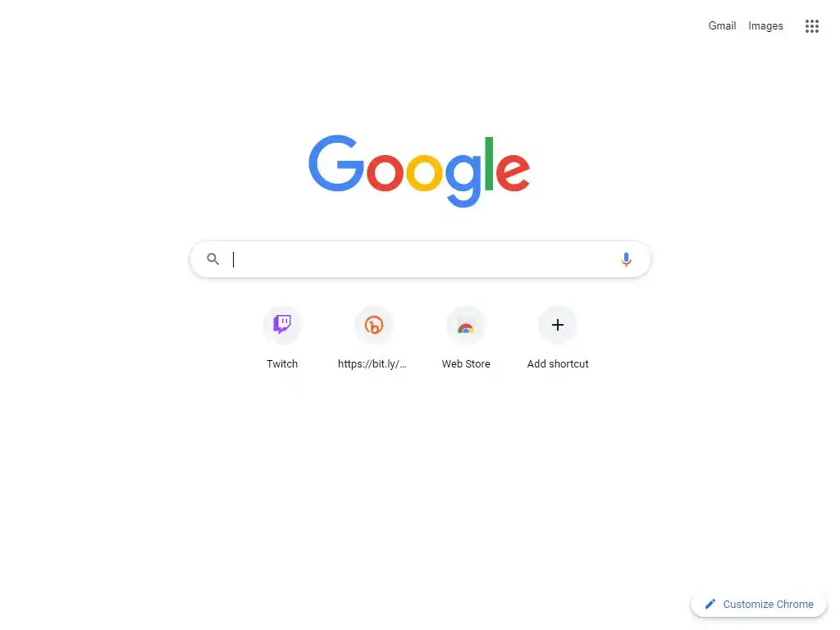The height and width of the screenshot is (630, 840).
Task: Open the Twitch shortcut icon
Action: coord(282,325)
